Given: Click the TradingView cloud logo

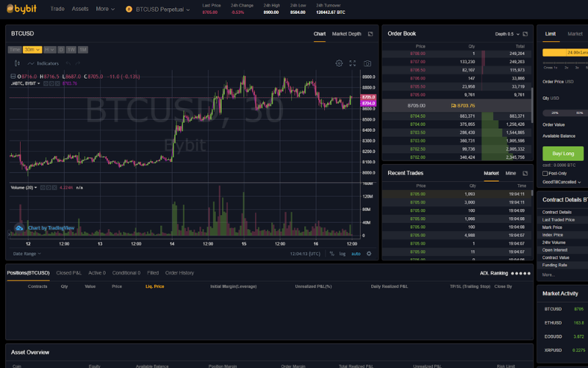Looking at the screenshot, I should 19,228.
